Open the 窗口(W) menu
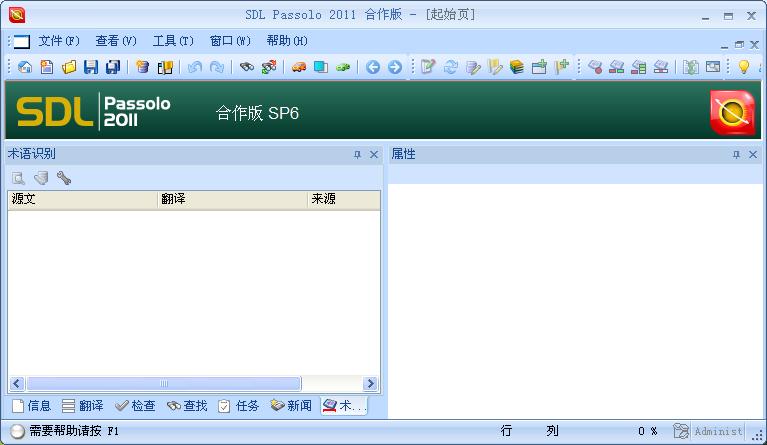 [230, 41]
